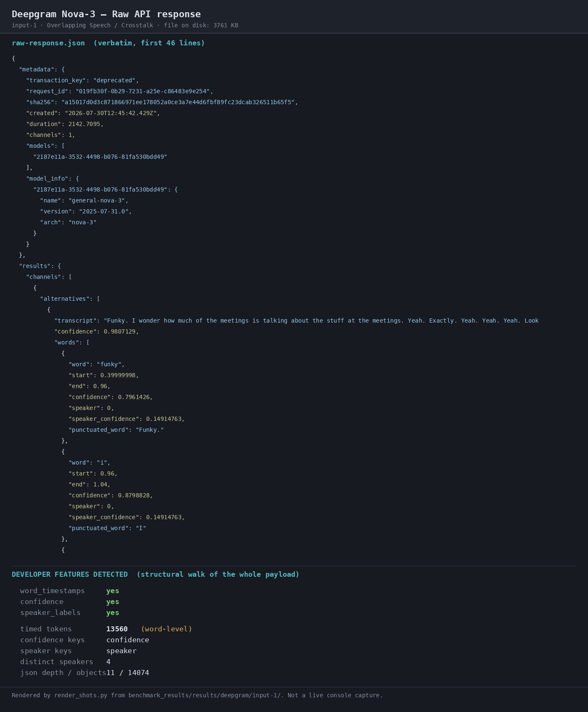This screenshot has width=588, height=712.
Task: Select the "models" array key line
Action: (x=45, y=146)
